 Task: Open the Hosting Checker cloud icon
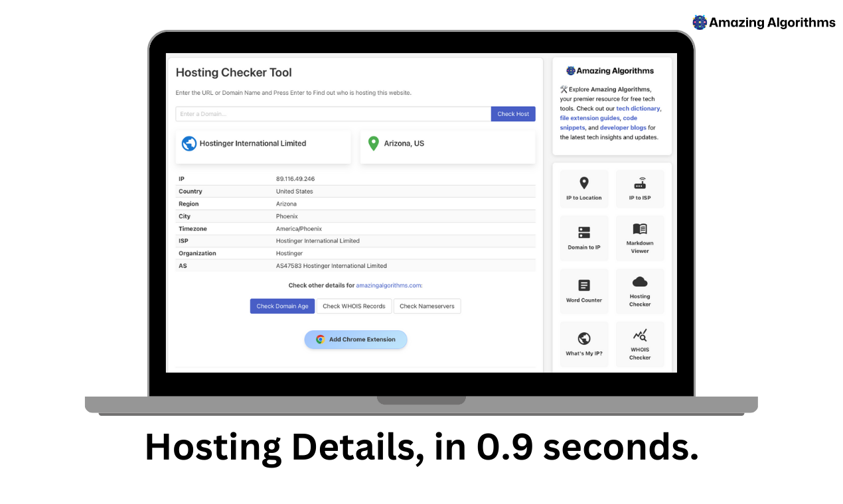640,282
